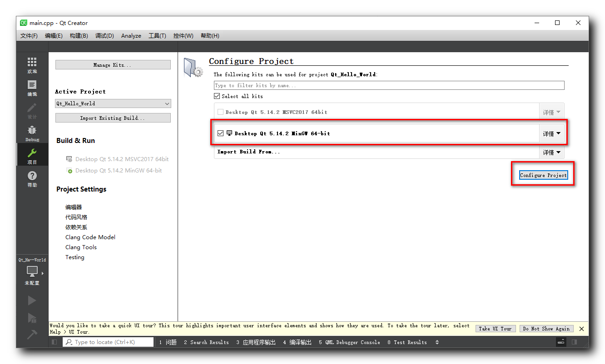Open the Analyze menu
The image size is (605, 364).
[x=131, y=36]
